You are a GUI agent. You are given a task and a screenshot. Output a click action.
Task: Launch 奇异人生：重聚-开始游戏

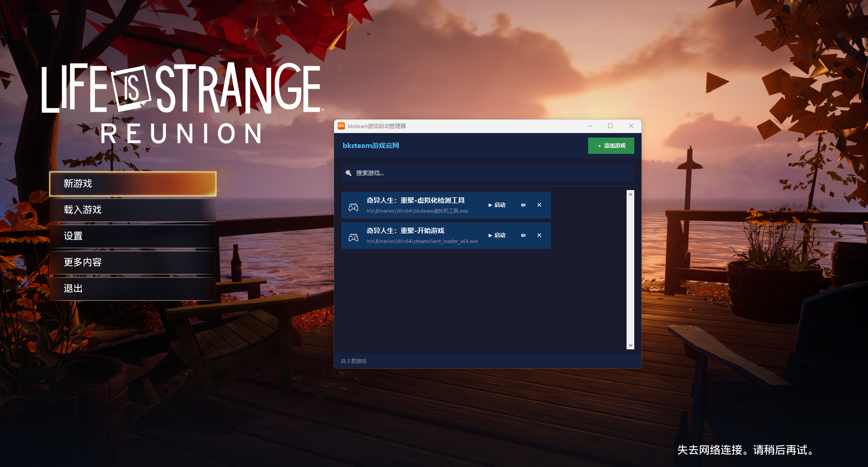[x=497, y=235]
